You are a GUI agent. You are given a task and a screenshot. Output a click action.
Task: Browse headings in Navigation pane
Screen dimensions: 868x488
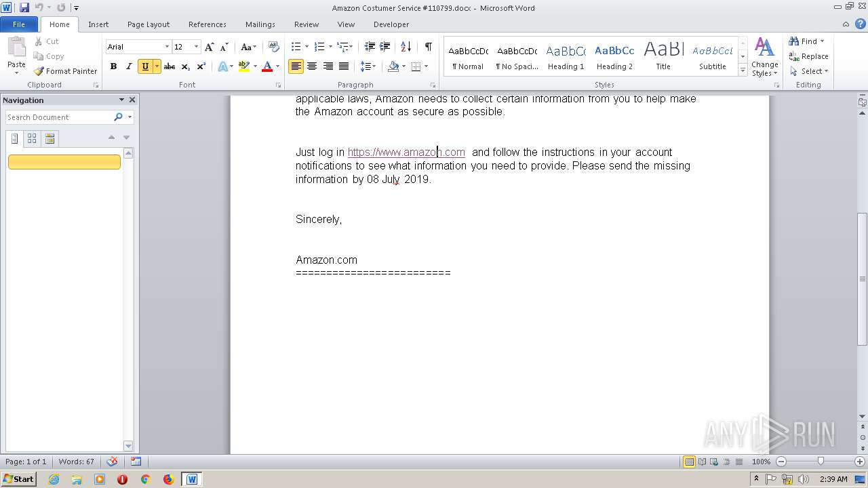pos(15,139)
